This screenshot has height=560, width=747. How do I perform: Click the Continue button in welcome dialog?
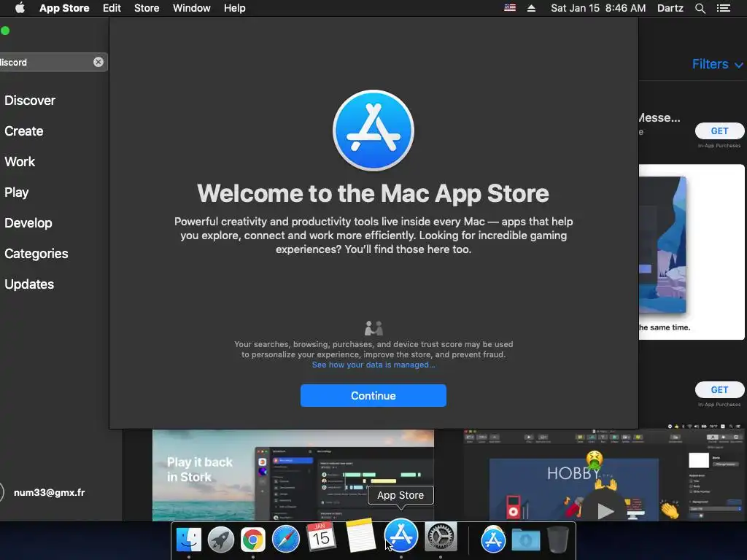pyautogui.click(x=373, y=395)
